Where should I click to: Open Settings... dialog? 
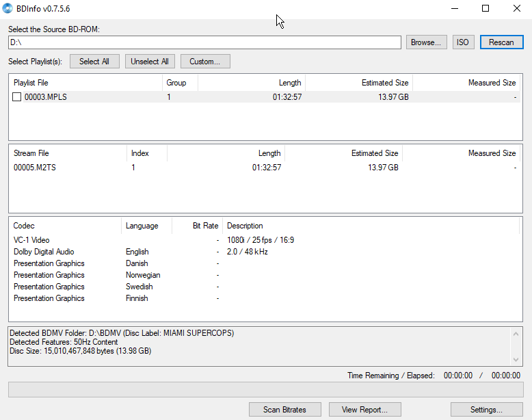click(x=486, y=410)
